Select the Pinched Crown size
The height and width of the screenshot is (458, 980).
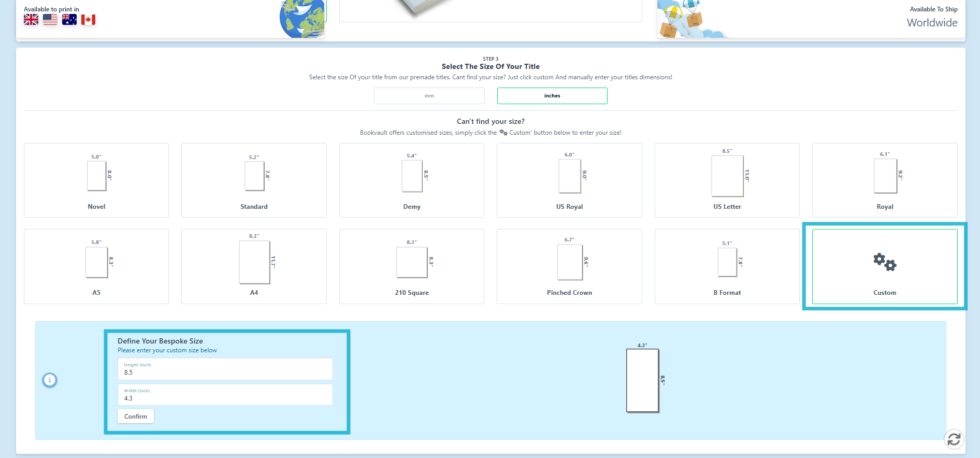pos(569,266)
